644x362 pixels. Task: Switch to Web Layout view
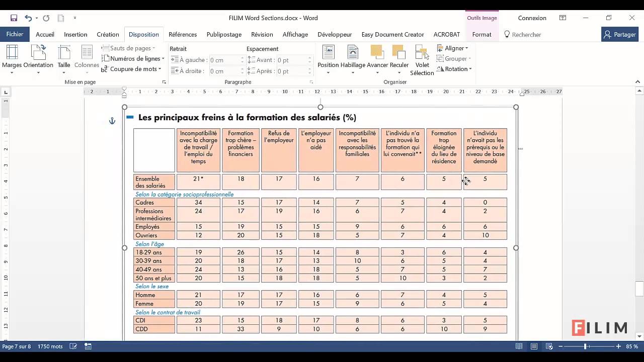549,346
